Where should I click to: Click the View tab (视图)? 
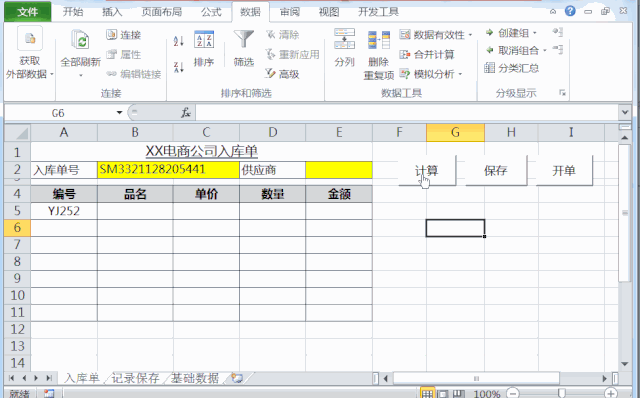pos(329,12)
